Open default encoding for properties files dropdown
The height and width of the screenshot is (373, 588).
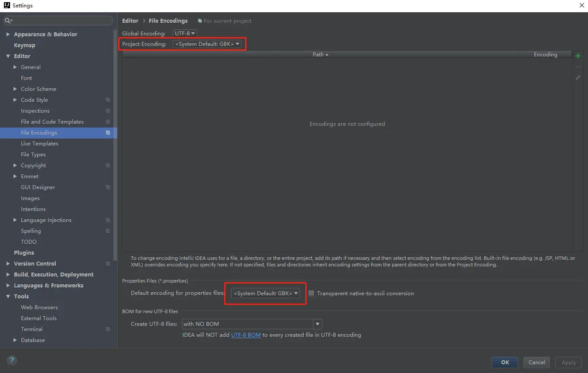[x=266, y=294]
